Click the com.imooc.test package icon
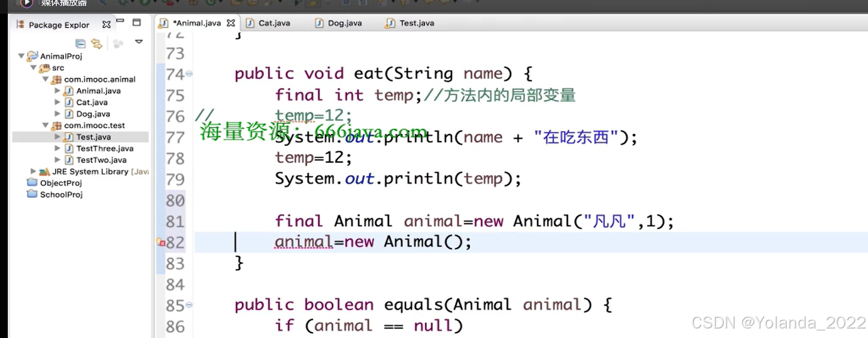868x338 pixels. click(57, 126)
